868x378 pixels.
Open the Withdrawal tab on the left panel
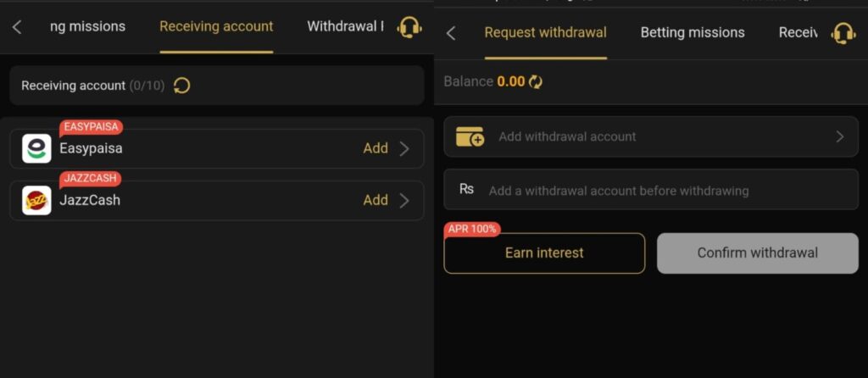pos(344,26)
